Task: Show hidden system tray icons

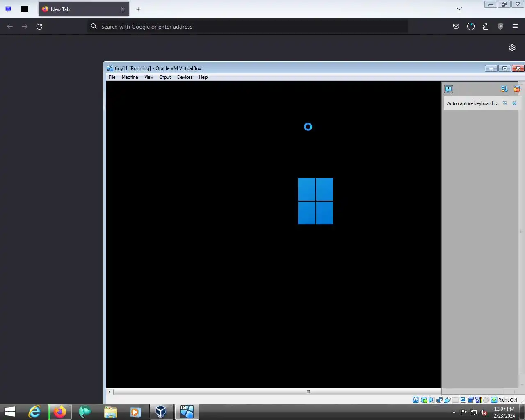Action: (454, 412)
